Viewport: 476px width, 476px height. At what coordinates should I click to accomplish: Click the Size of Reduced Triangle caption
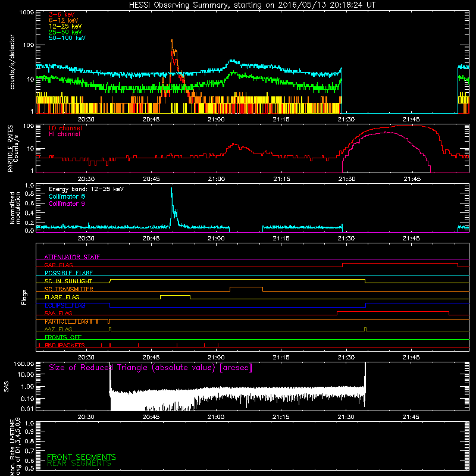pyautogui.click(x=151, y=368)
